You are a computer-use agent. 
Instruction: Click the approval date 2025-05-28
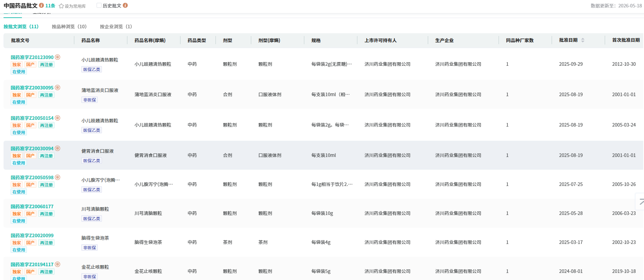(x=571, y=213)
